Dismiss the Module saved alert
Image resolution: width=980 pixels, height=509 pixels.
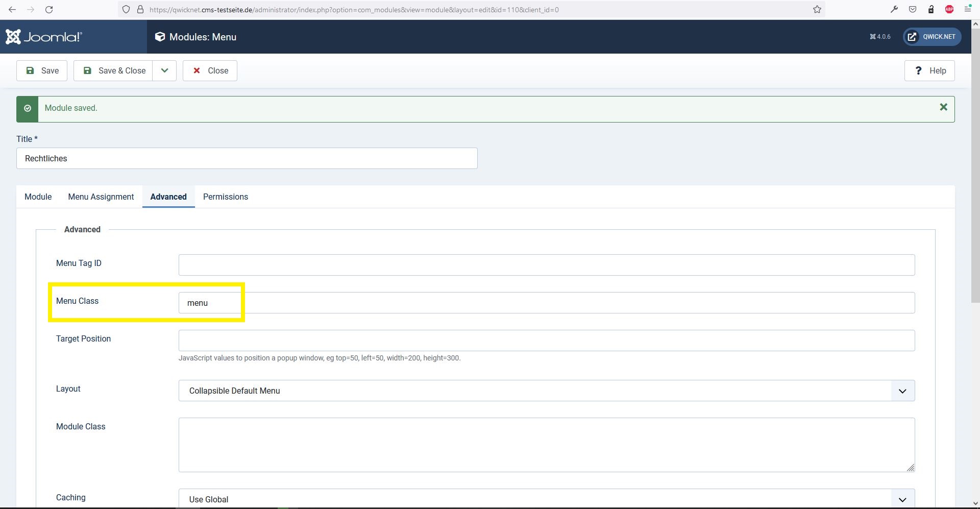tap(943, 107)
